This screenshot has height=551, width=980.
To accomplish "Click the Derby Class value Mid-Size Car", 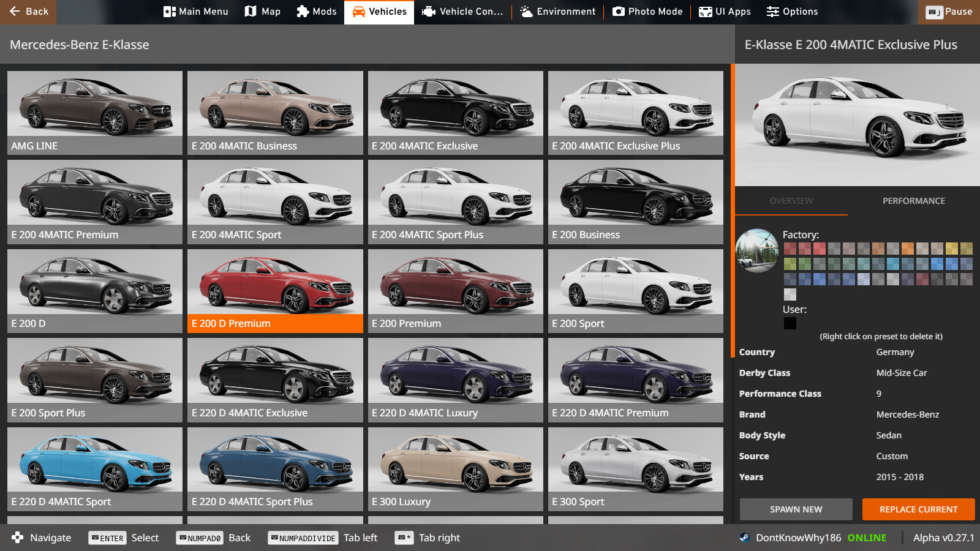I will pos(902,373).
